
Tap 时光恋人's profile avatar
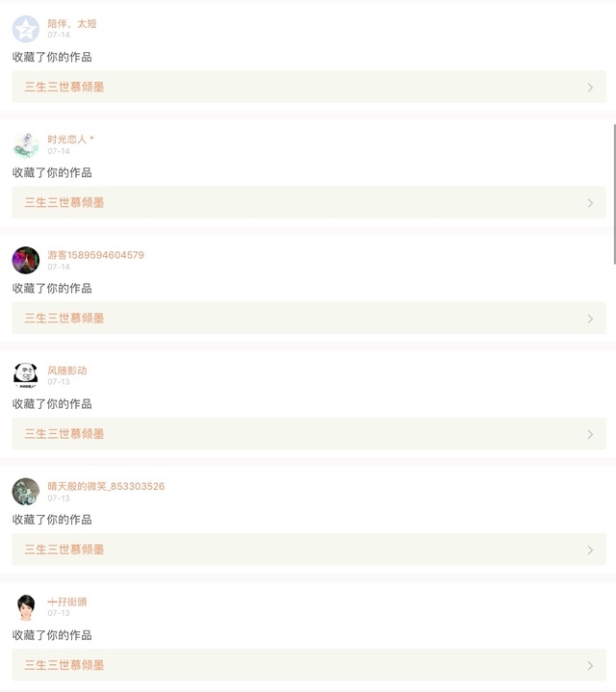coord(26,144)
